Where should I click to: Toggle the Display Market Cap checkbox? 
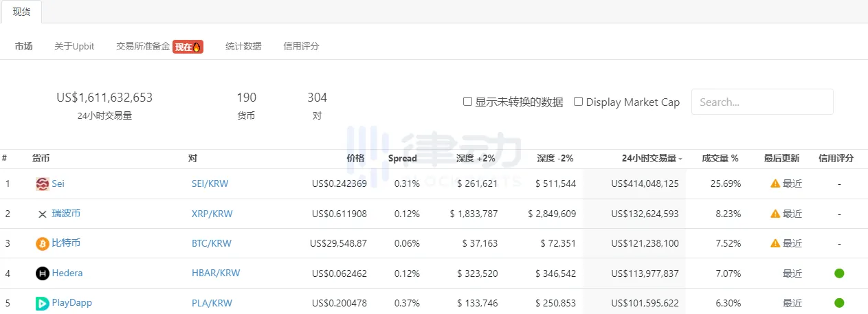click(579, 101)
